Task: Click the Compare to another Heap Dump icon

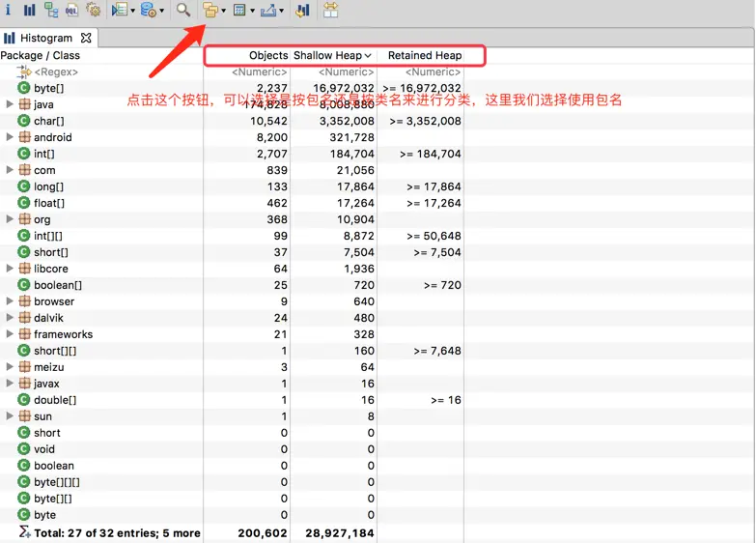Action: [303, 10]
